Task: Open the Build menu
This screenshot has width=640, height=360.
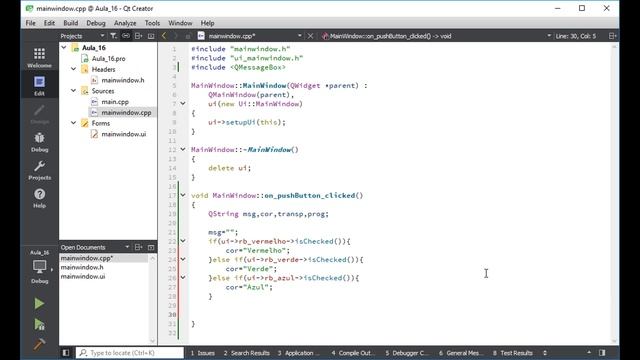Action: click(x=71, y=23)
